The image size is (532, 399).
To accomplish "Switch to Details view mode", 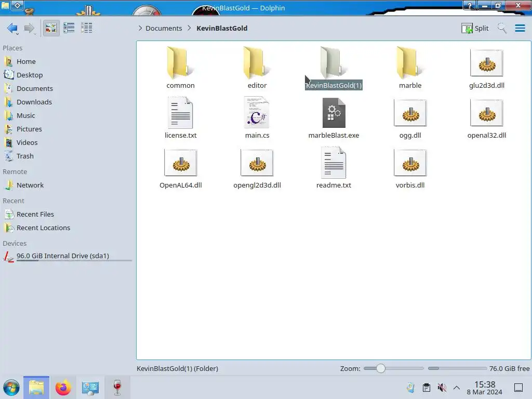I will [87, 28].
